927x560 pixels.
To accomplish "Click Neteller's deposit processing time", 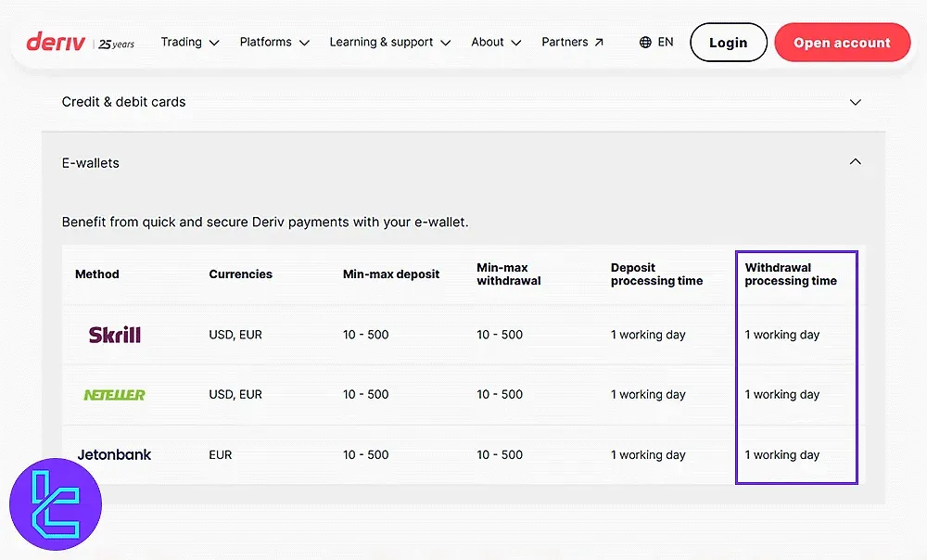I will click(648, 394).
